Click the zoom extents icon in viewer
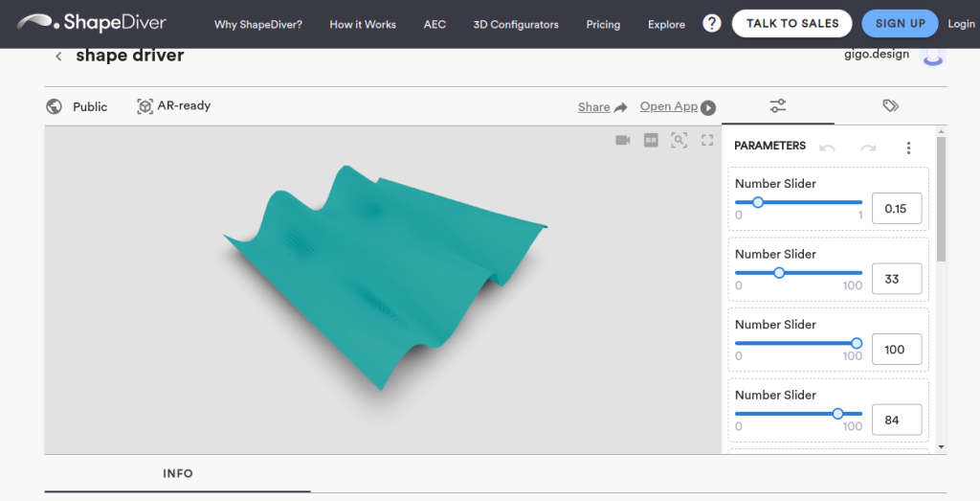 pos(679,140)
